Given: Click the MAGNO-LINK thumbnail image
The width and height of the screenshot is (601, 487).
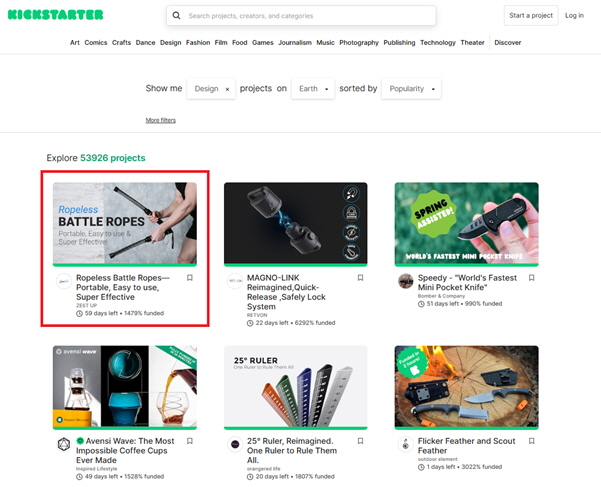Looking at the screenshot, I should (x=296, y=224).
